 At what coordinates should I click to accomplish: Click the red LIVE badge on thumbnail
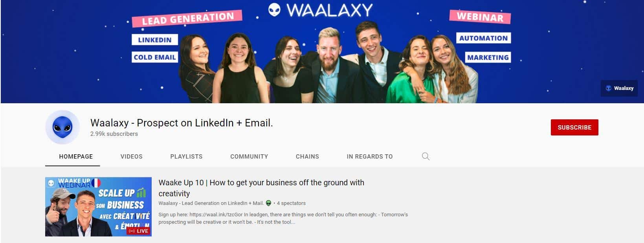click(x=138, y=231)
